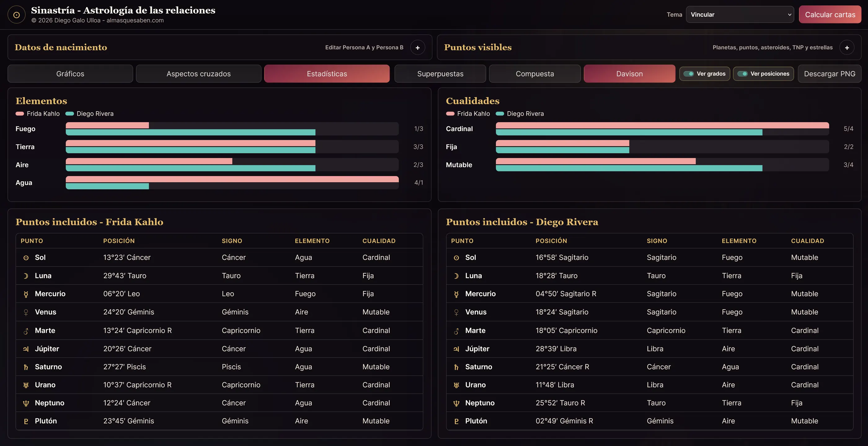Click the Sol glyph in Frida Kahlo table

coord(26,258)
